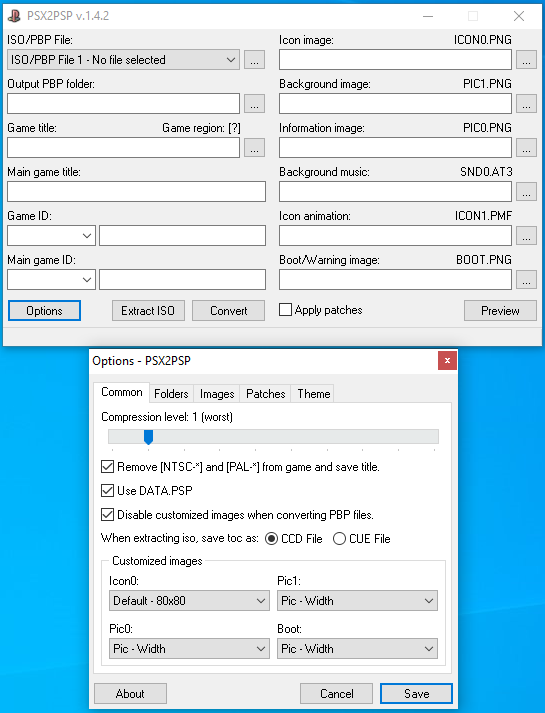Click Background music path field
Viewport: 545px width, 713px height.
[395, 192]
